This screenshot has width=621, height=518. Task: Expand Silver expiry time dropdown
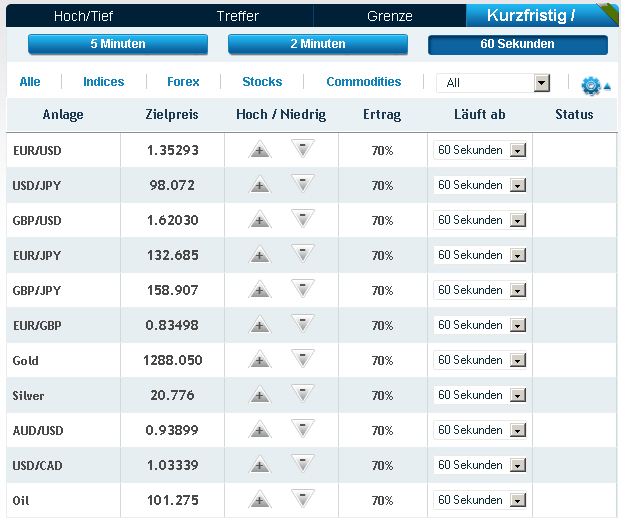point(480,395)
